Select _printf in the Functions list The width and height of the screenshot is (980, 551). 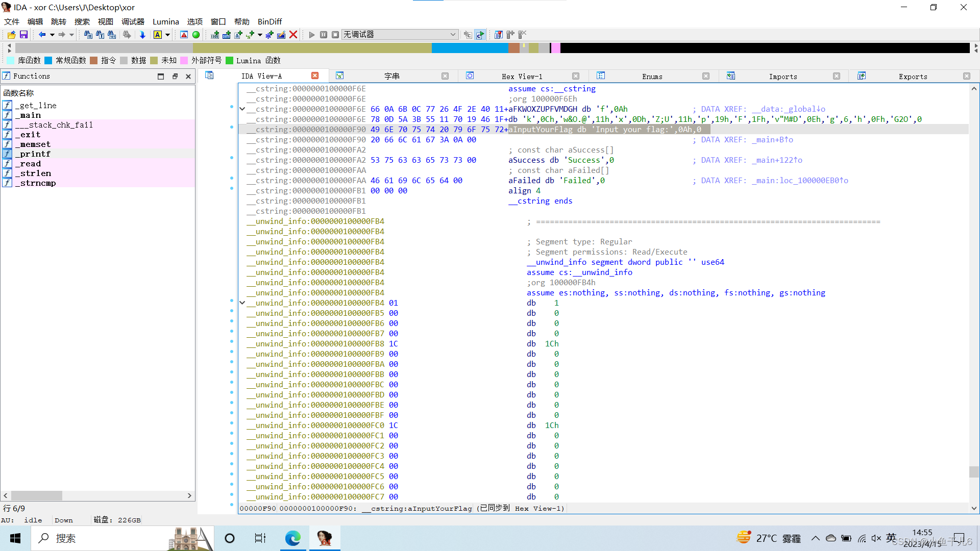pyautogui.click(x=33, y=154)
